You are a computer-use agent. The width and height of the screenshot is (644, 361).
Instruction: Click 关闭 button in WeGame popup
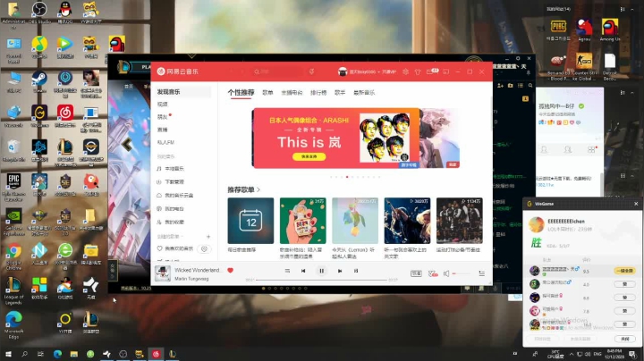click(x=624, y=339)
